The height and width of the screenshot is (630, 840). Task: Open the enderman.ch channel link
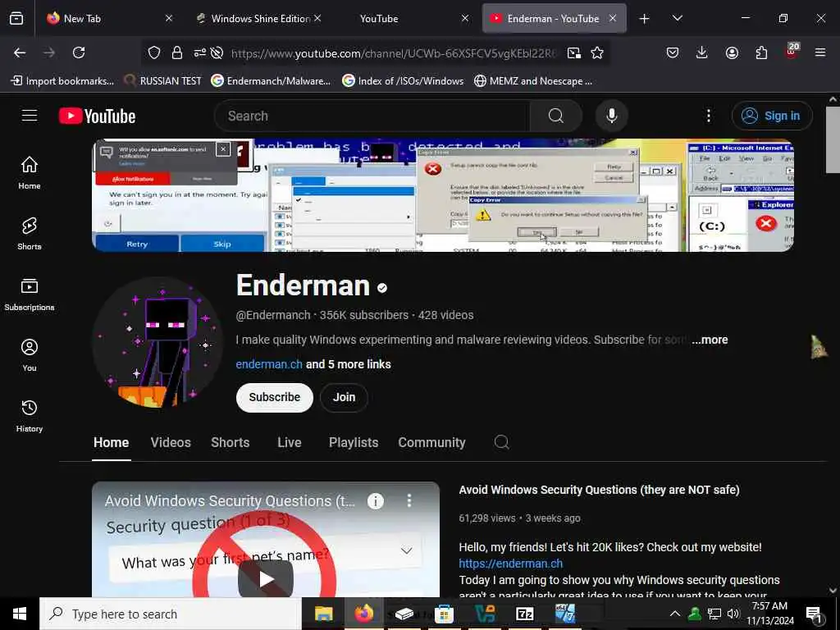tap(269, 364)
